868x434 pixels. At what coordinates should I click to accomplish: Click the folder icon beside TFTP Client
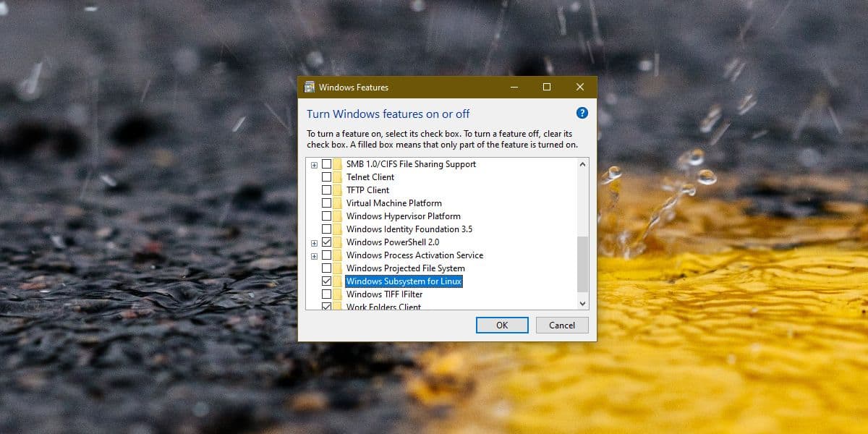[338, 190]
